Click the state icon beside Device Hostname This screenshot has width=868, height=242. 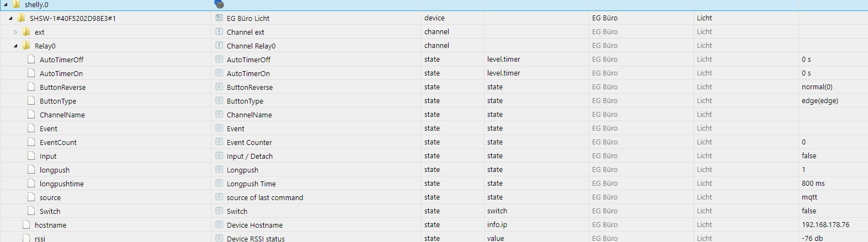[219, 225]
